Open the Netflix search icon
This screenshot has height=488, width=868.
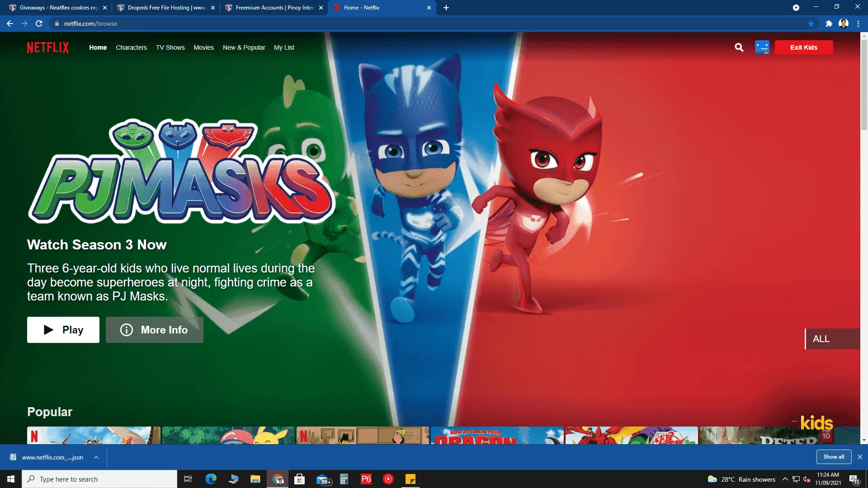[739, 47]
